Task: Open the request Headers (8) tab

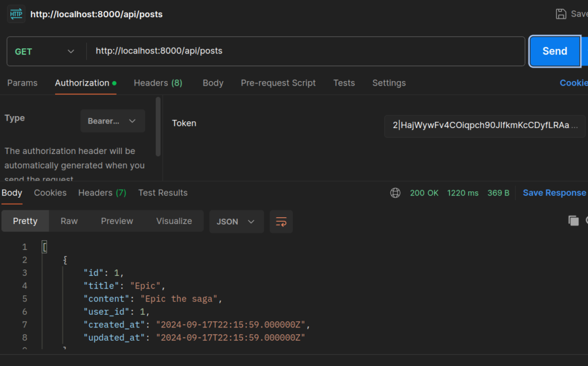Action: coord(158,83)
